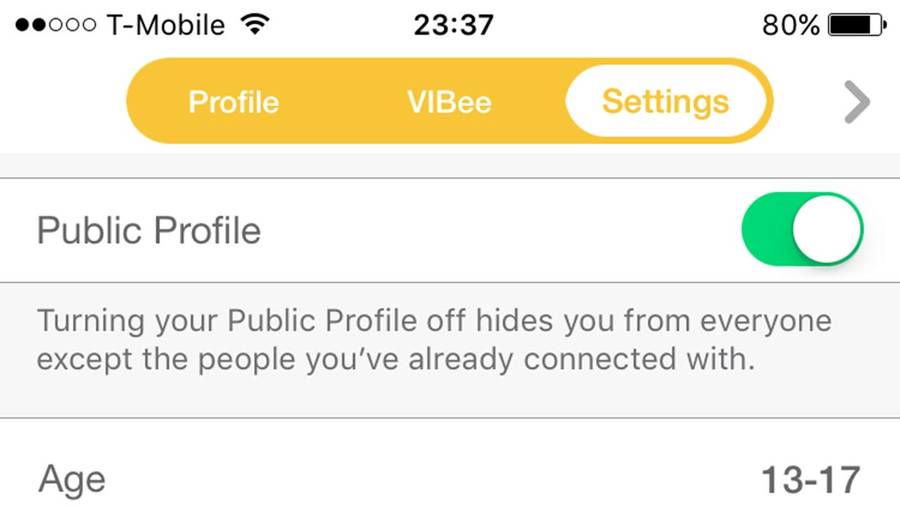Viewport: 900px width, 506px height.
Task: Select the Settings tab
Action: [665, 102]
